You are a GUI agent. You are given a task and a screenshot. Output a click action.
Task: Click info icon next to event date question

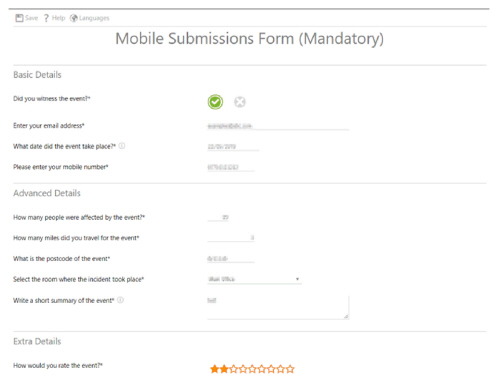coord(122,146)
